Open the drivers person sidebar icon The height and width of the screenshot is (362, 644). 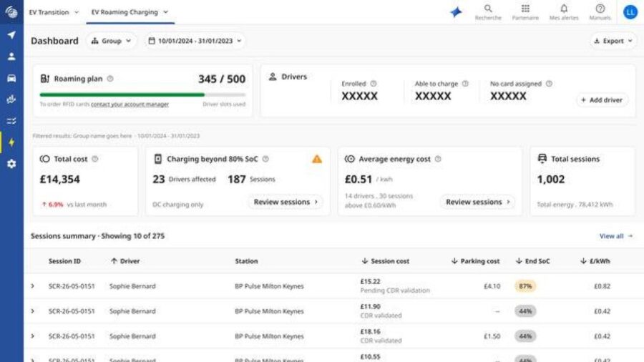(x=11, y=57)
